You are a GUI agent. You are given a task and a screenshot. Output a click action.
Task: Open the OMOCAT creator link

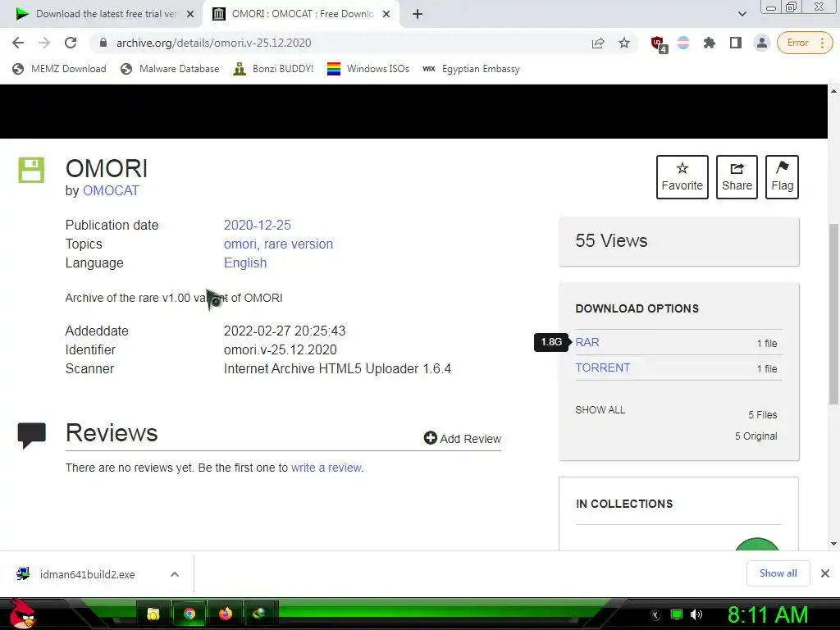[x=111, y=190]
